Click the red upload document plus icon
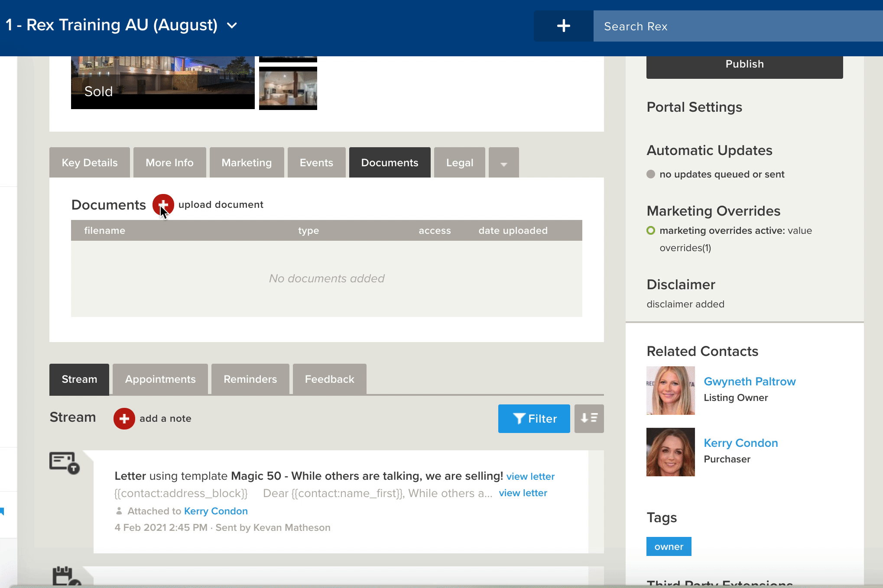This screenshot has height=588, width=883. coord(163,205)
